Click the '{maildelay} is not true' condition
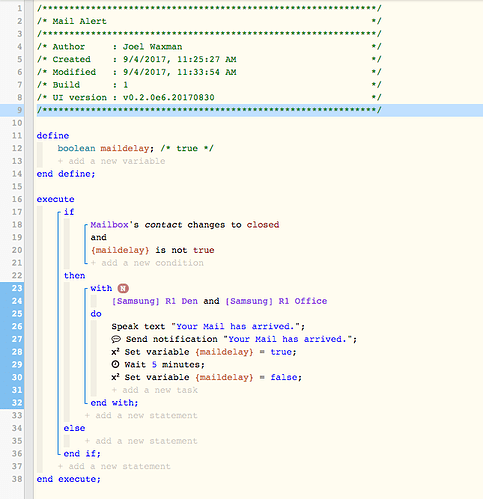 coord(152,250)
